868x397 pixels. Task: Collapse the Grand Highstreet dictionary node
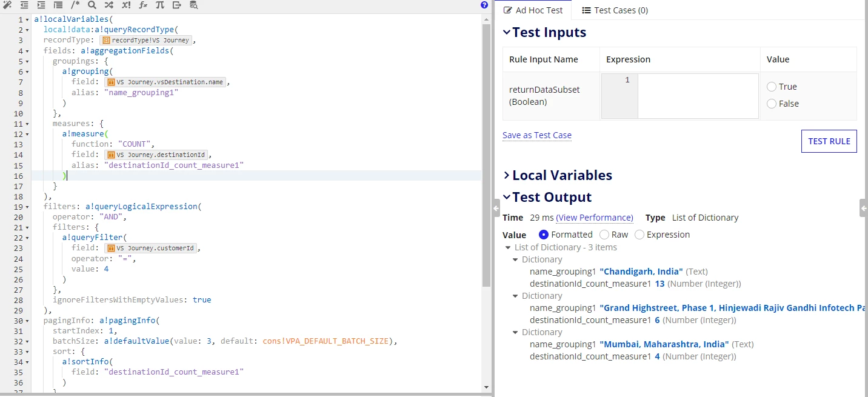pos(515,296)
